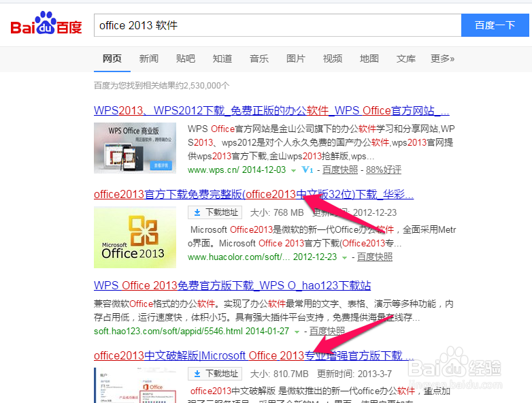The height and width of the screenshot is (403, 532).
Task: Click the Office account screenshot thumbnail at bottom
Action: point(135,385)
